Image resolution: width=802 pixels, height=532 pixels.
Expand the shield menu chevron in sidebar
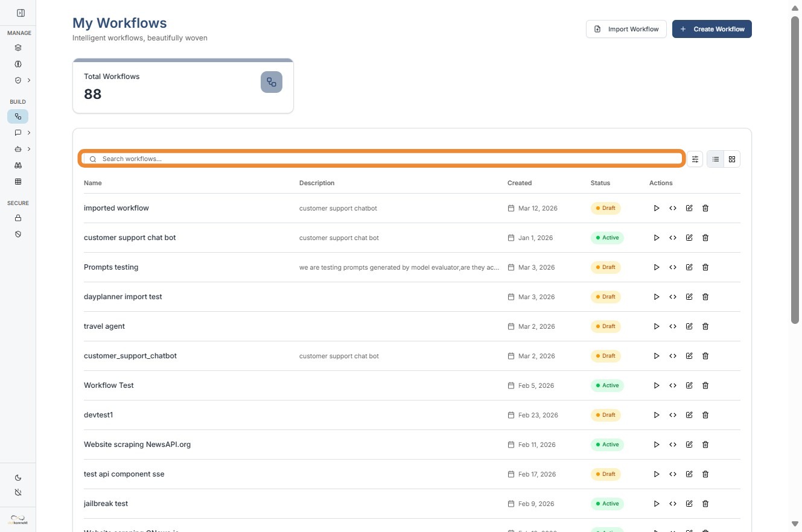point(29,80)
